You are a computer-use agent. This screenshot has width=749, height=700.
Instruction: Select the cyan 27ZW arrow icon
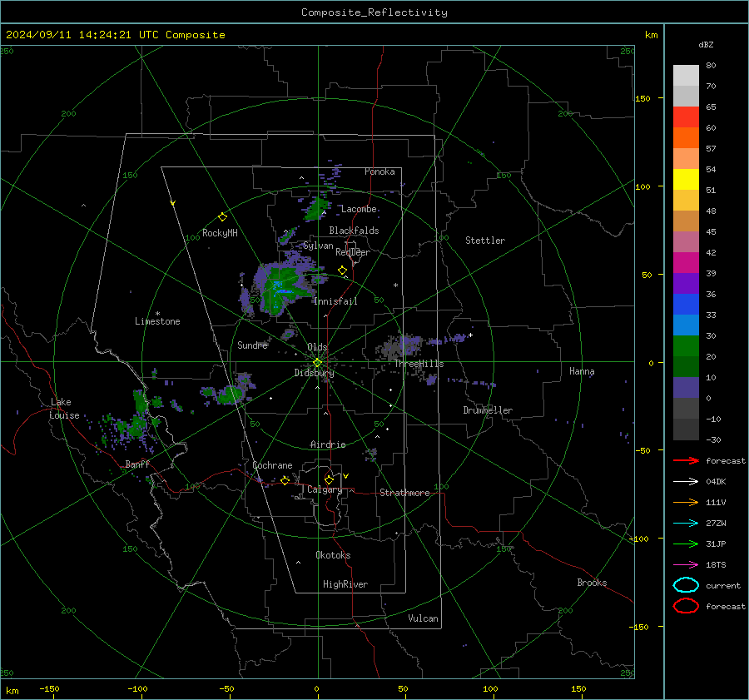coord(686,524)
